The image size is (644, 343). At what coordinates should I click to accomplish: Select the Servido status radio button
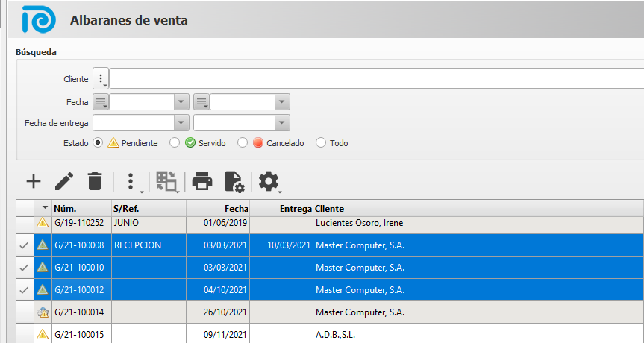[175, 143]
